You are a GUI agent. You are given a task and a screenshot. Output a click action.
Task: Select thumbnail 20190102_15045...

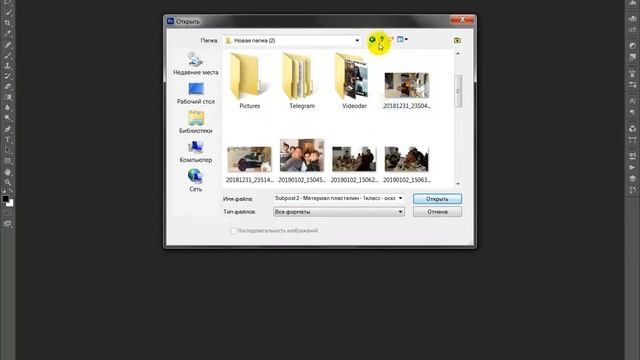click(x=302, y=161)
